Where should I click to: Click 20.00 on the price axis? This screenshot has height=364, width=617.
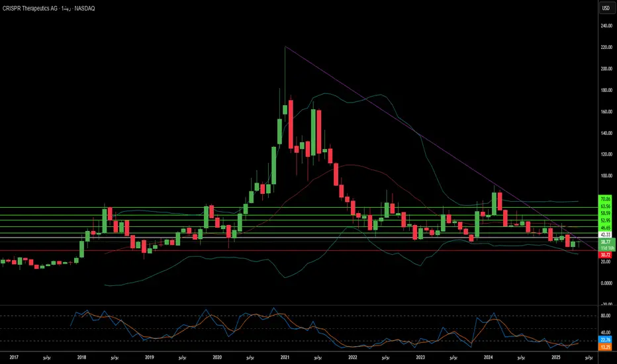(x=606, y=261)
